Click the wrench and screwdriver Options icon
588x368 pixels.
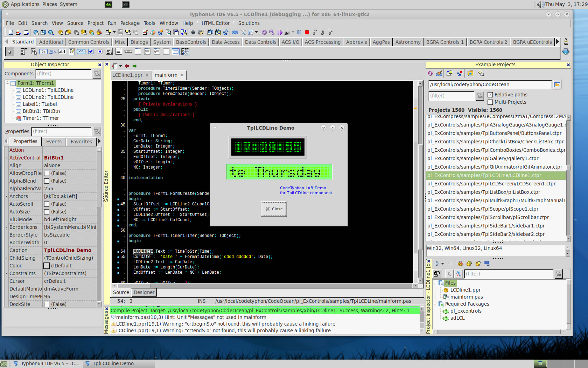(243, 32)
